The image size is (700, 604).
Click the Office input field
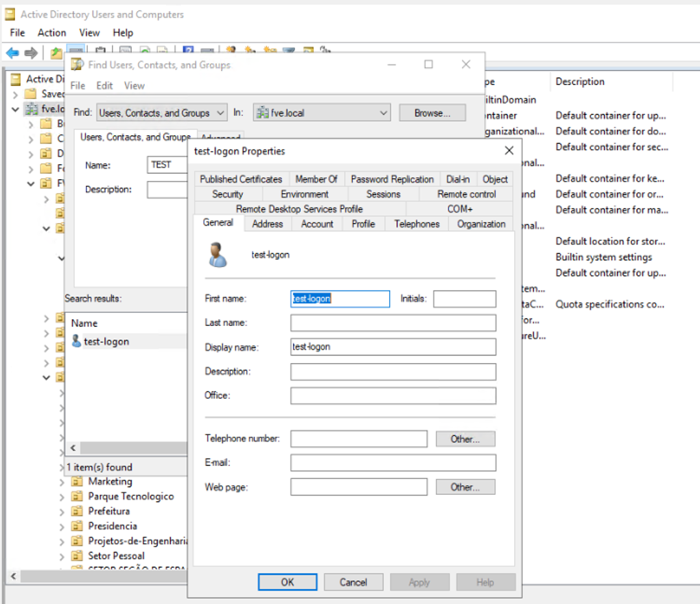[x=393, y=395]
